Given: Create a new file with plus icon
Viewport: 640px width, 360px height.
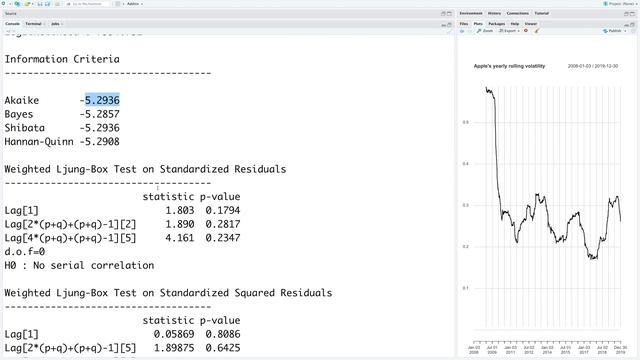Looking at the screenshot, I should tap(4, 4).
